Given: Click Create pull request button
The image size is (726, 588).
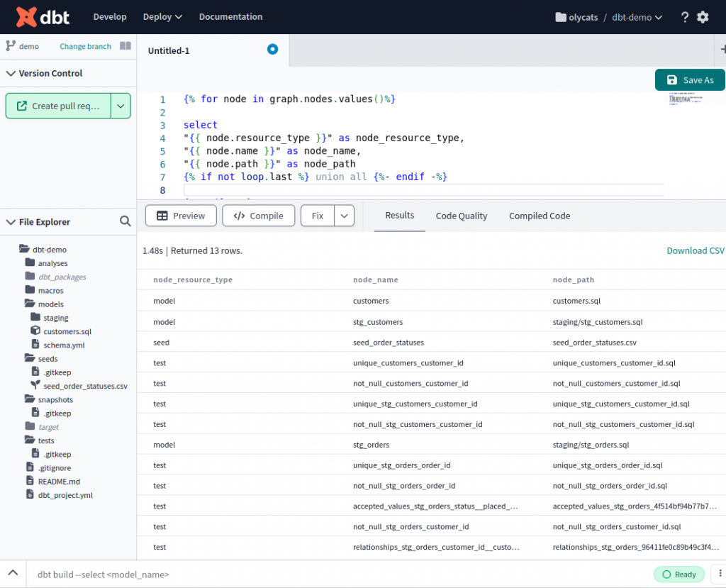Looking at the screenshot, I should 58,106.
